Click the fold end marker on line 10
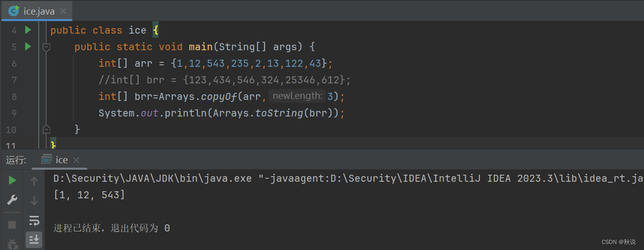This screenshot has width=644, height=250. pyautogui.click(x=46, y=130)
